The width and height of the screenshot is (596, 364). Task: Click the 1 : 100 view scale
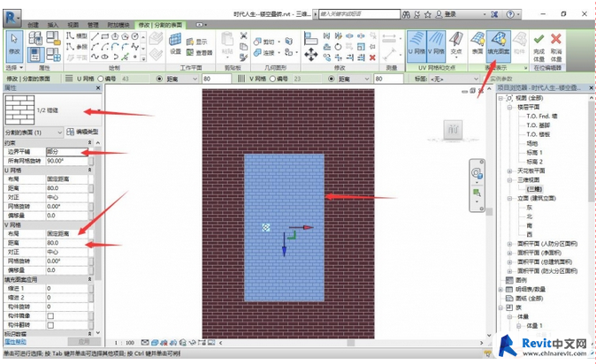(125, 343)
